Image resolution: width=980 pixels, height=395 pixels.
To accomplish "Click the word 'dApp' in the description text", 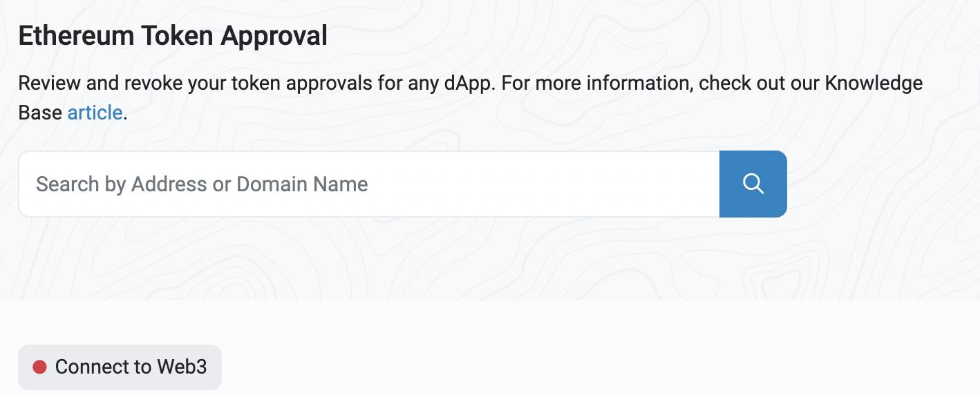I will (x=465, y=84).
